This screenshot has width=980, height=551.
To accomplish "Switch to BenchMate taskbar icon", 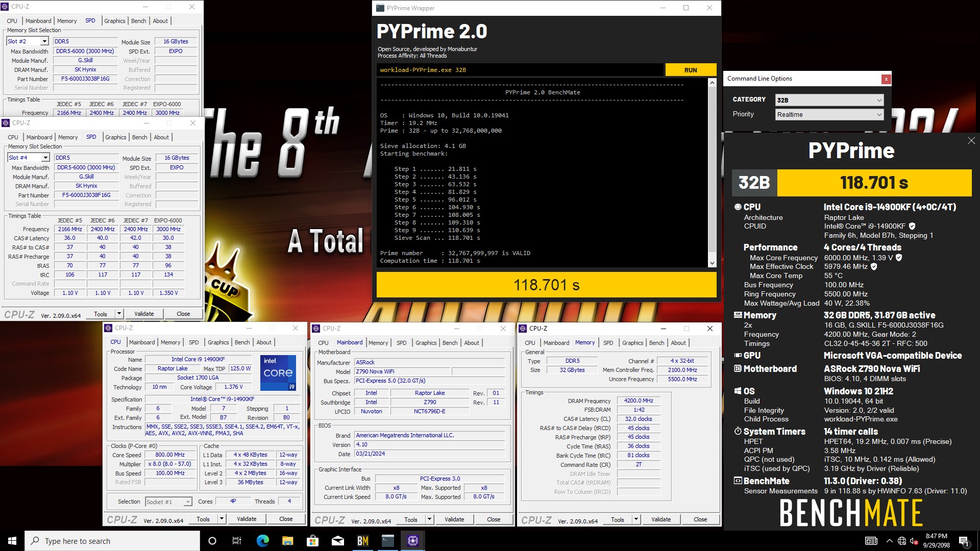I will coord(362,541).
